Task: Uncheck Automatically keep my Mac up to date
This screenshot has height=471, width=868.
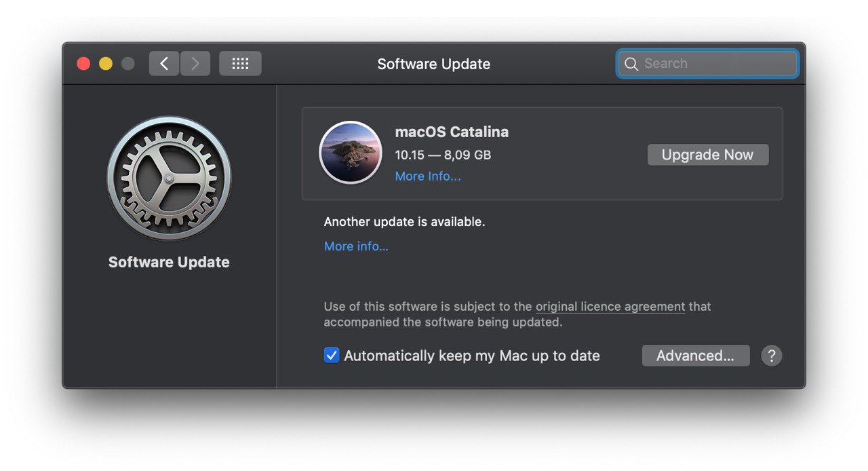Action: [x=332, y=356]
